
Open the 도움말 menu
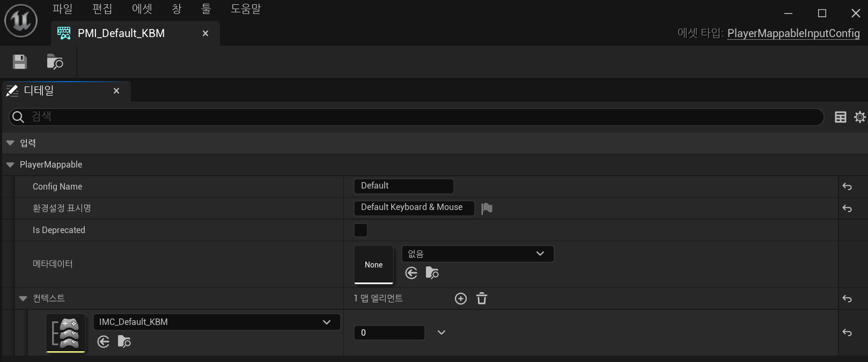[x=246, y=9]
